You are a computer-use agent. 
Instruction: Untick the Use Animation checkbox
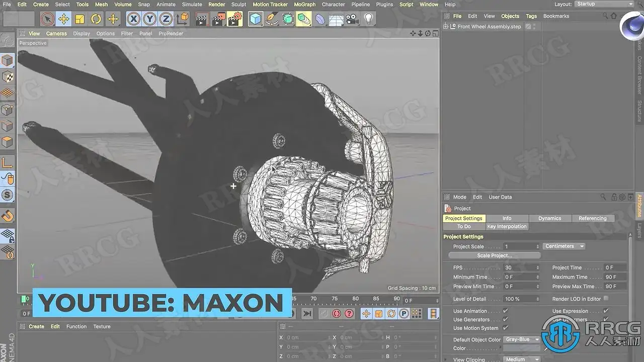[506, 311]
